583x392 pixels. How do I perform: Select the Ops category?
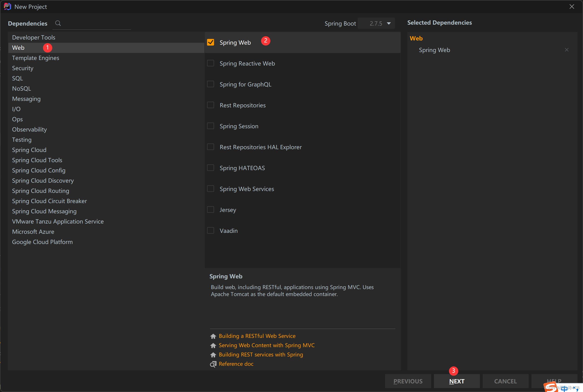tap(106, 119)
